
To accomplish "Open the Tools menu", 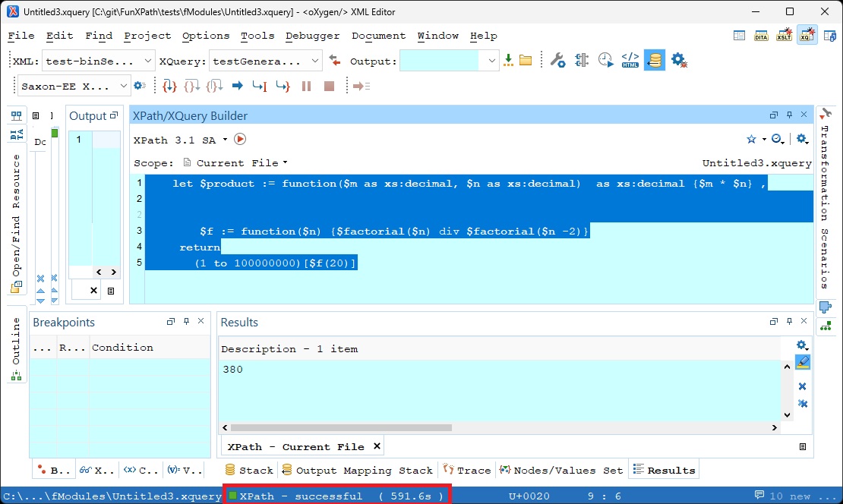I will click(257, 36).
